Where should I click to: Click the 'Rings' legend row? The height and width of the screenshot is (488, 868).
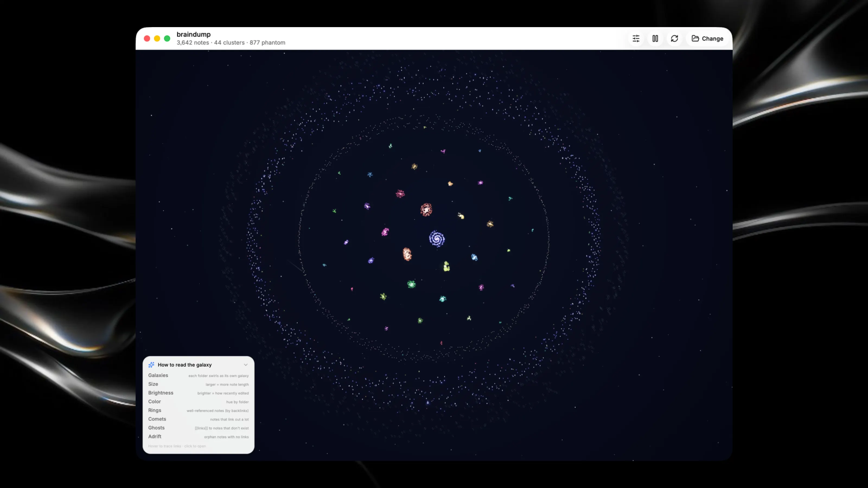(199, 410)
